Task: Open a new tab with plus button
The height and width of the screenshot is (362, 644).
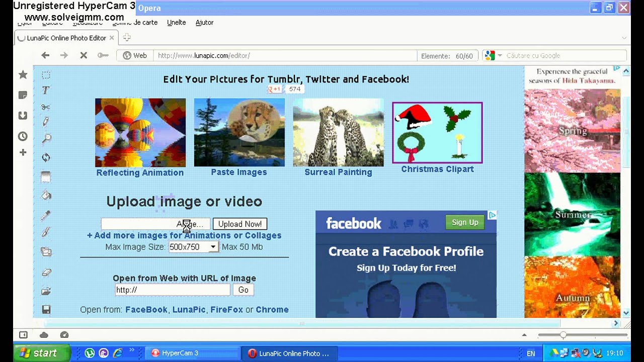Action: point(127,38)
